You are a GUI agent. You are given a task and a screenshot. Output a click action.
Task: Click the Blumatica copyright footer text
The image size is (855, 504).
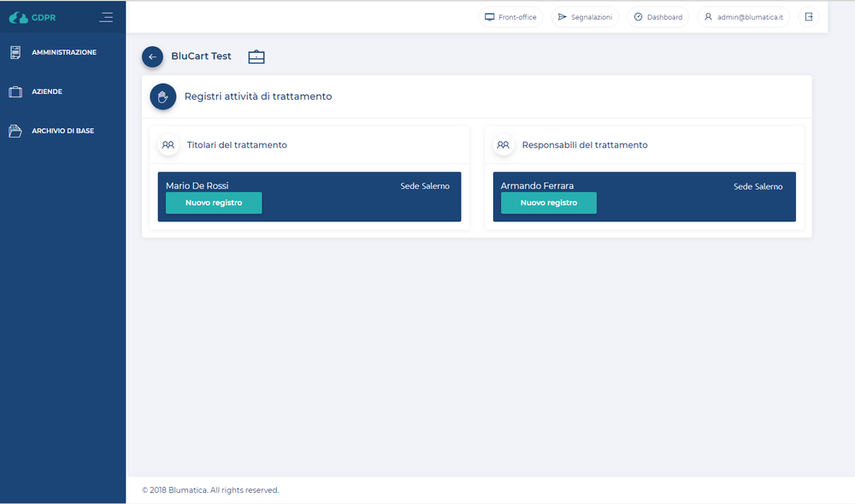pyautogui.click(x=210, y=489)
